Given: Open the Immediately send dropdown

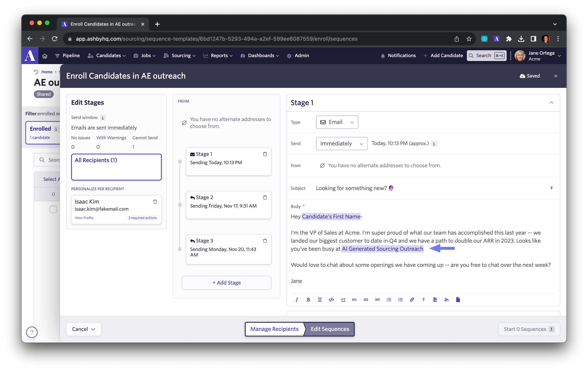Looking at the screenshot, I should pos(341,143).
